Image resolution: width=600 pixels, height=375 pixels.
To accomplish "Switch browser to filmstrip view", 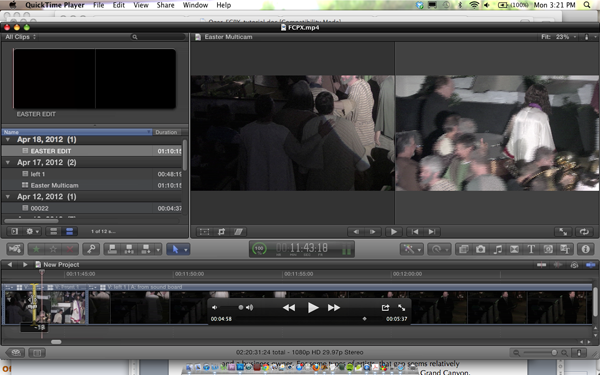I will coord(54,231).
